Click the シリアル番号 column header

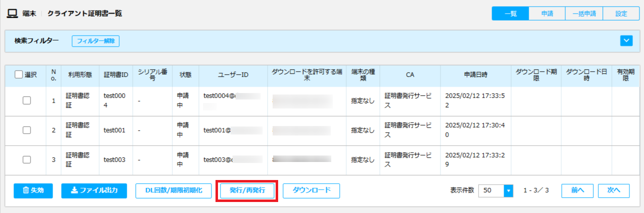[153, 74]
